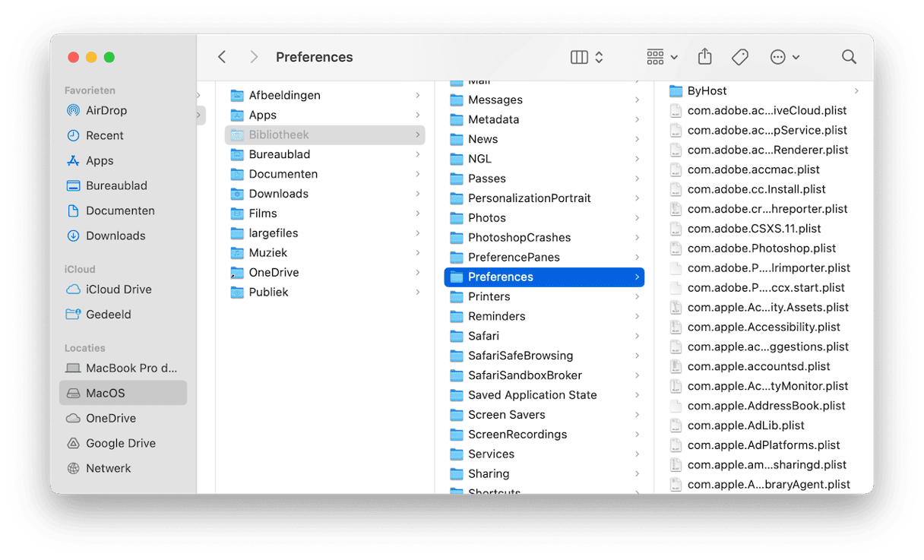Select the Apps folder in home column

pos(325,115)
